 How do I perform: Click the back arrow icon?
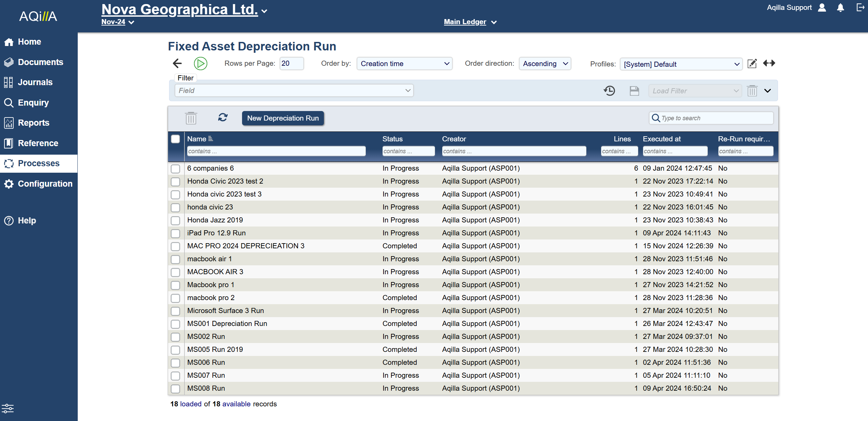pos(177,63)
